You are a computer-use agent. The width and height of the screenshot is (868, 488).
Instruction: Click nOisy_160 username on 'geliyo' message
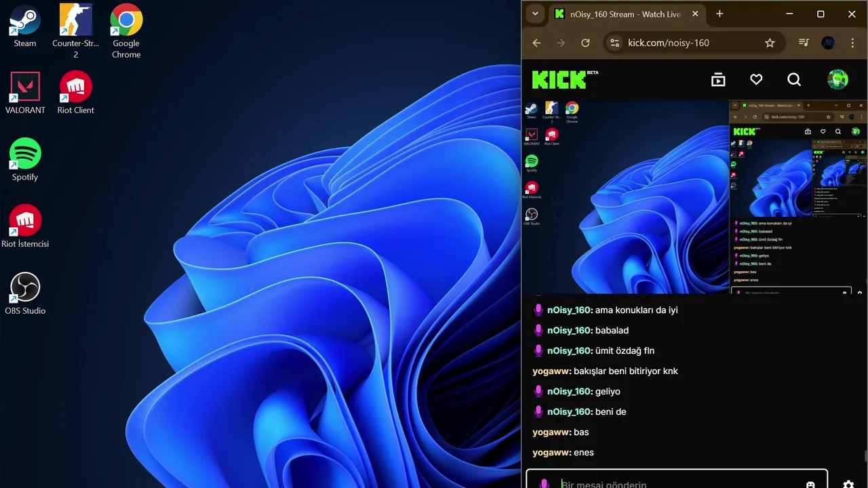[x=570, y=391]
